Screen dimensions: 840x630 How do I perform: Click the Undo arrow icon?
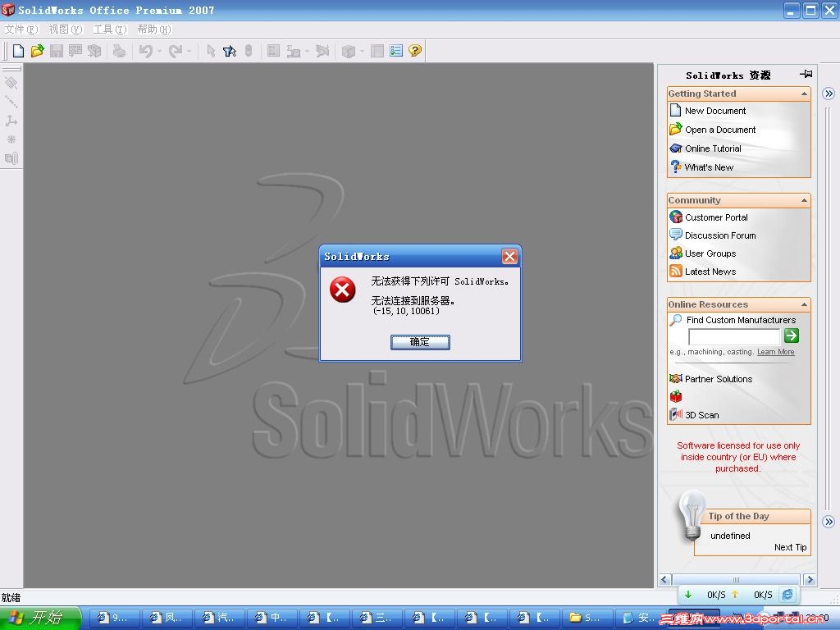[x=145, y=51]
